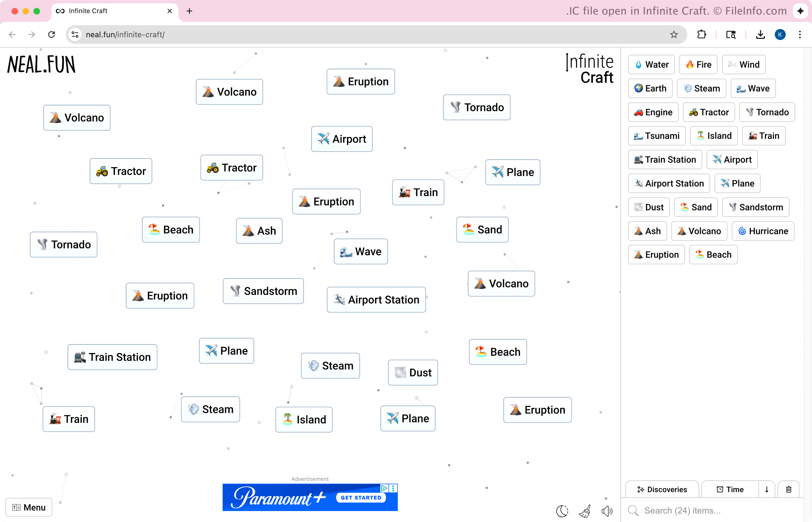The image size is (812, 522).
Task: Open the Menu button
Action: tap(29, 507)
